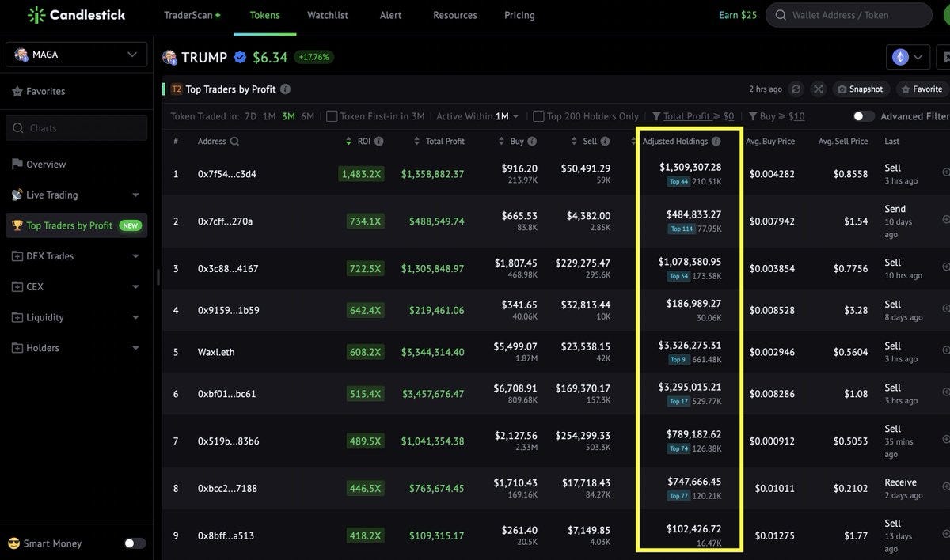This screenshot has height=560, width=950.
Task: Click the Earn $25 link
Action: 738,15
